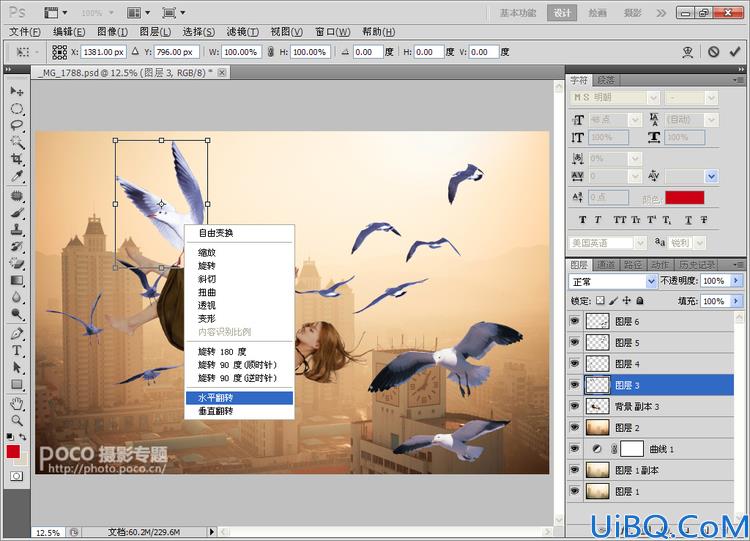Hide 图层 6 layer
The height and width of the screenshot is (541, 750).
click(574, 321)
